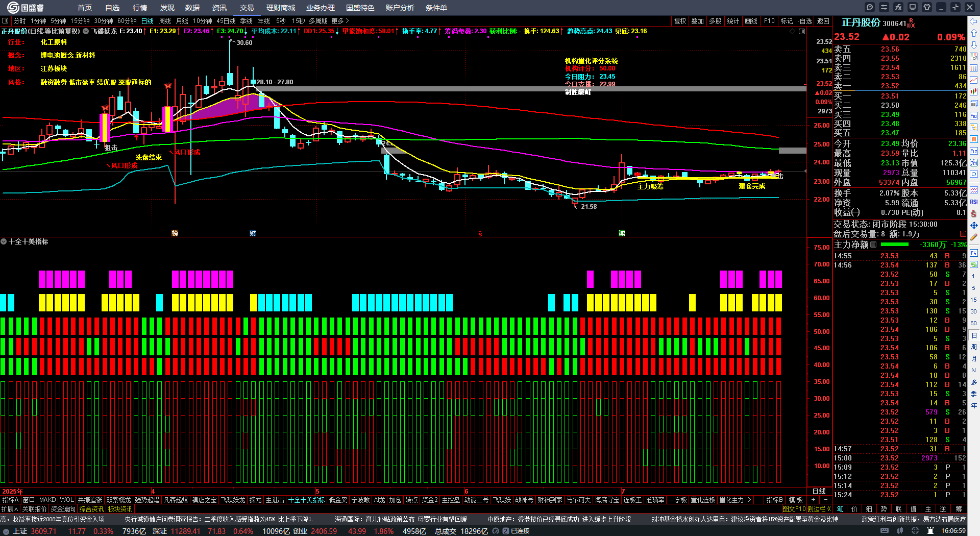Toggle the checkbox left of 分时
The width and height of the screenshot is (980, 536).
click(6, 21)
